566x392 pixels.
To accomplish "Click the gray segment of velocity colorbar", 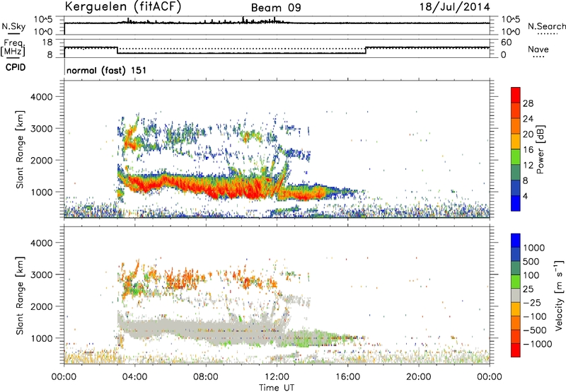I will pos(516,296).
